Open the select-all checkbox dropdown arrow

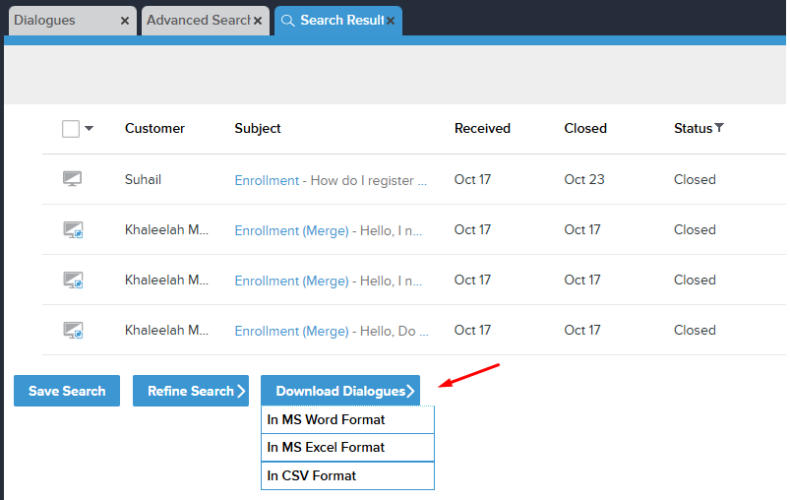(x=89, y=128)
